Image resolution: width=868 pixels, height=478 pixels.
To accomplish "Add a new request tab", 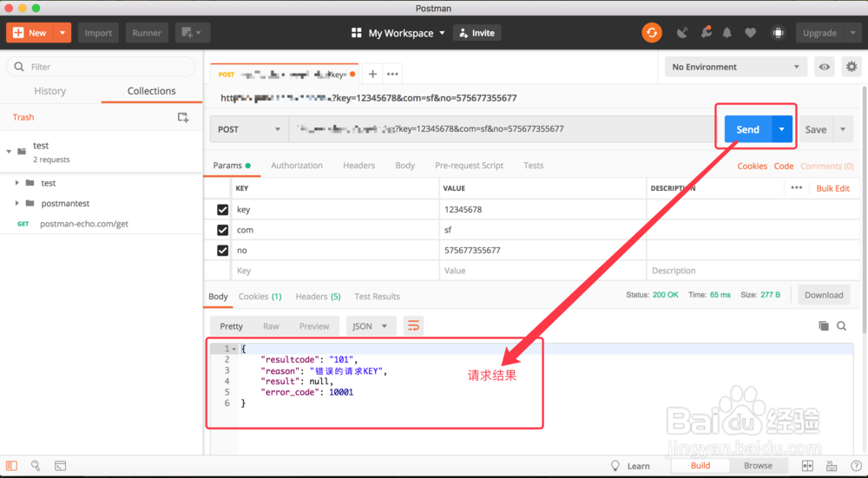I will (372, 74).
